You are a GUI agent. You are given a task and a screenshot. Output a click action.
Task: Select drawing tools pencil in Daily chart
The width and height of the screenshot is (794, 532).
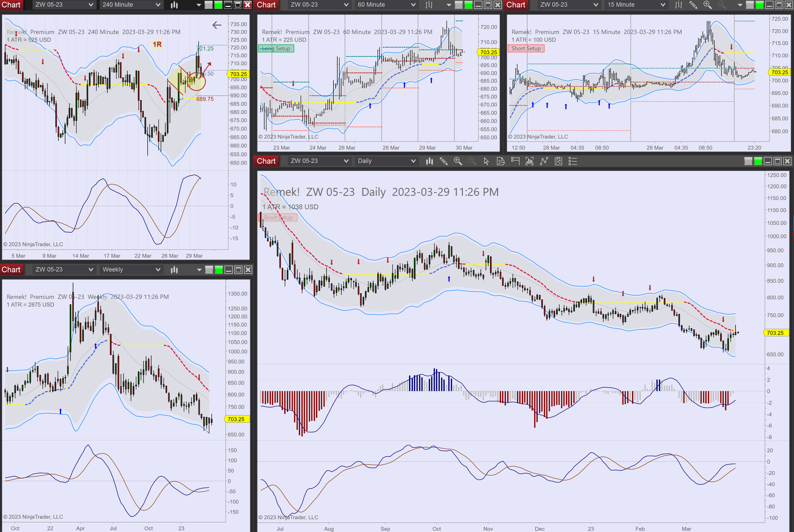pos(443,161)
